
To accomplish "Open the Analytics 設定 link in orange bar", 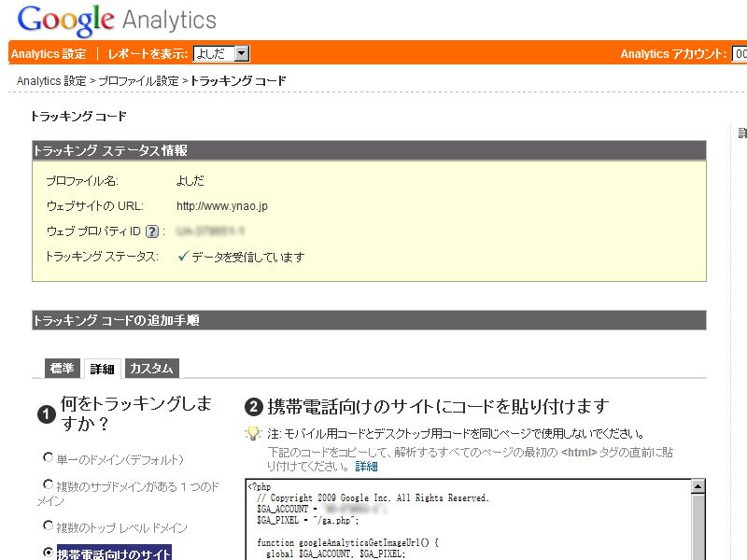I will point(49,54).
